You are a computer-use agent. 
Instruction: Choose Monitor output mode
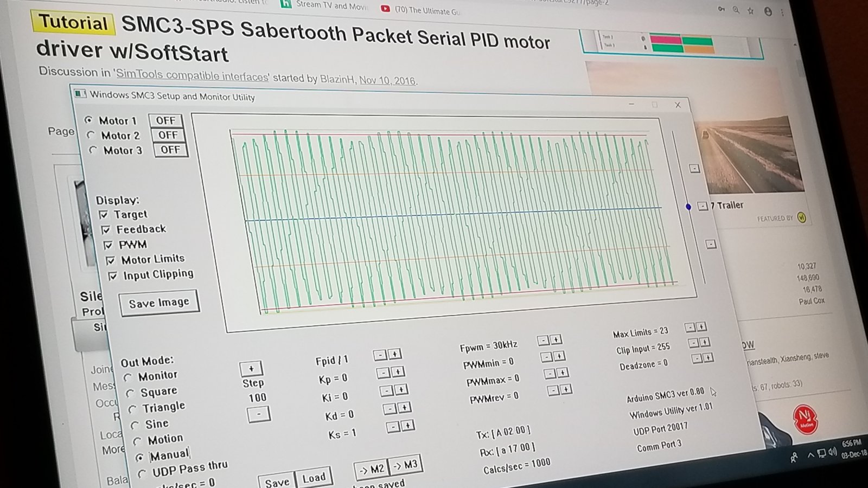click(128, 377)
